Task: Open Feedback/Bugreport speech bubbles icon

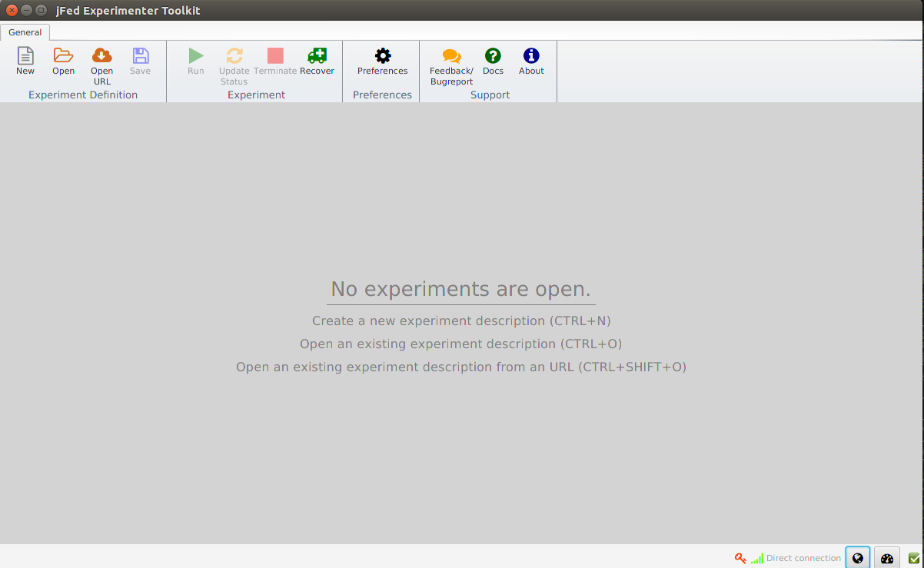Action: (451, 56)
